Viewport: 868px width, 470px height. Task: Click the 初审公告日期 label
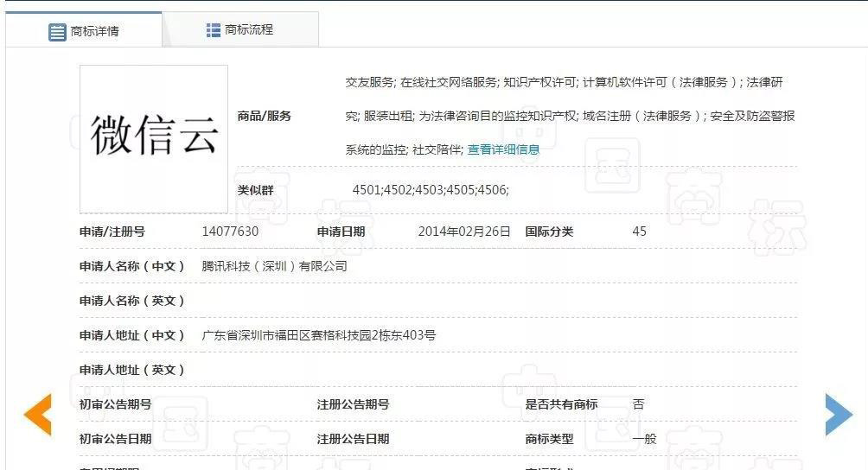click(x=115, y=439)
